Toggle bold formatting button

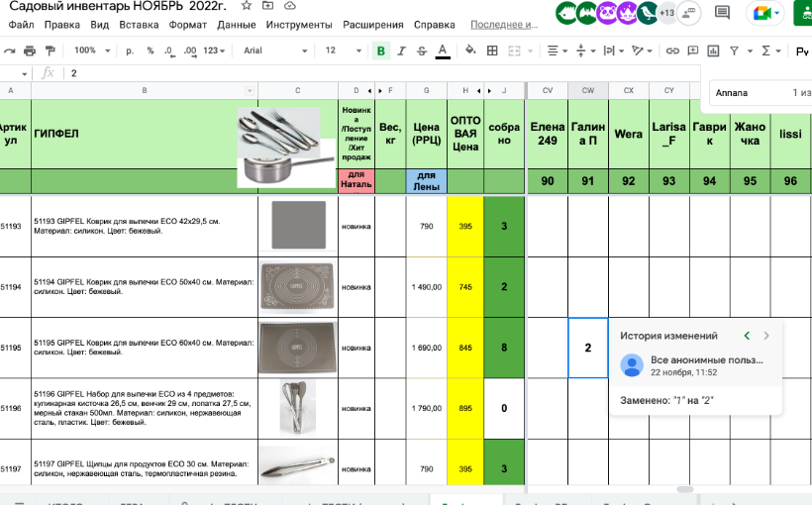(x=381, y=50)
